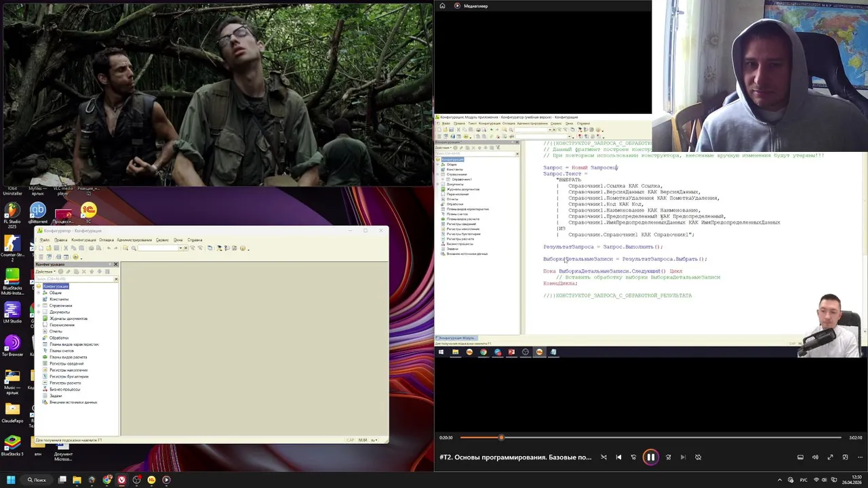This screenshot has height=488, width=868.
Task: Skip back ten seconds in media player
Action: click(633, 457)
